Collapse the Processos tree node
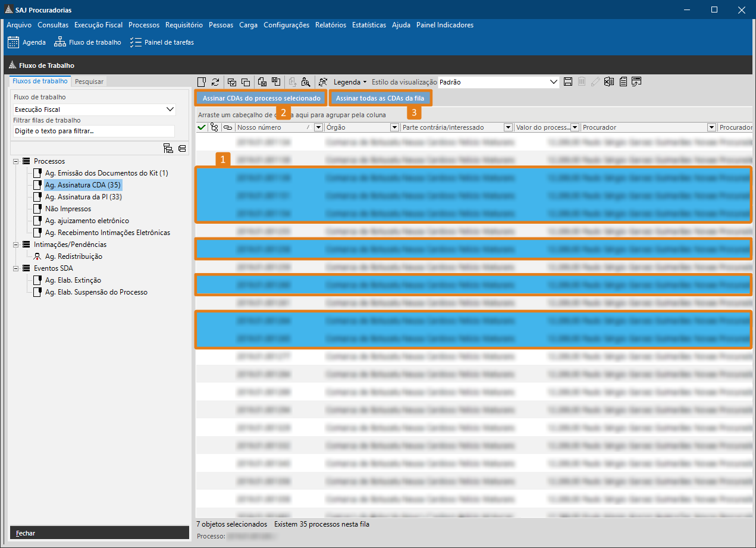Image resolution: width=756 pixels, height=548 pixels. click(15, 161)
